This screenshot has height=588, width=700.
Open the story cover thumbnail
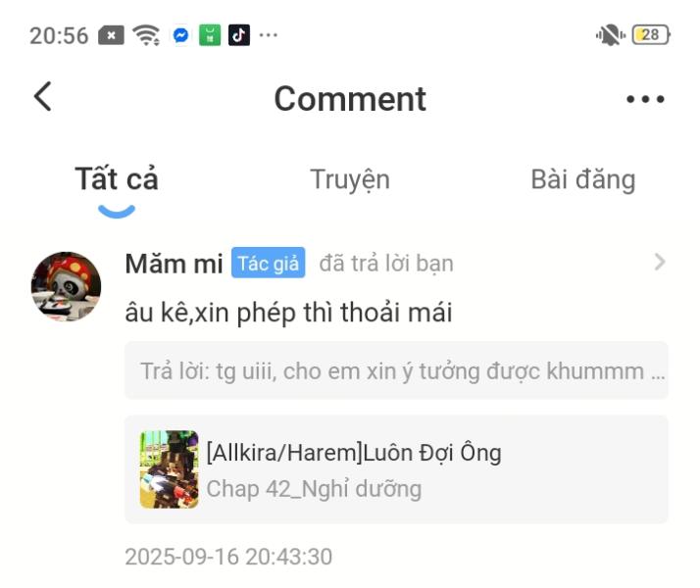click(170, 469)
